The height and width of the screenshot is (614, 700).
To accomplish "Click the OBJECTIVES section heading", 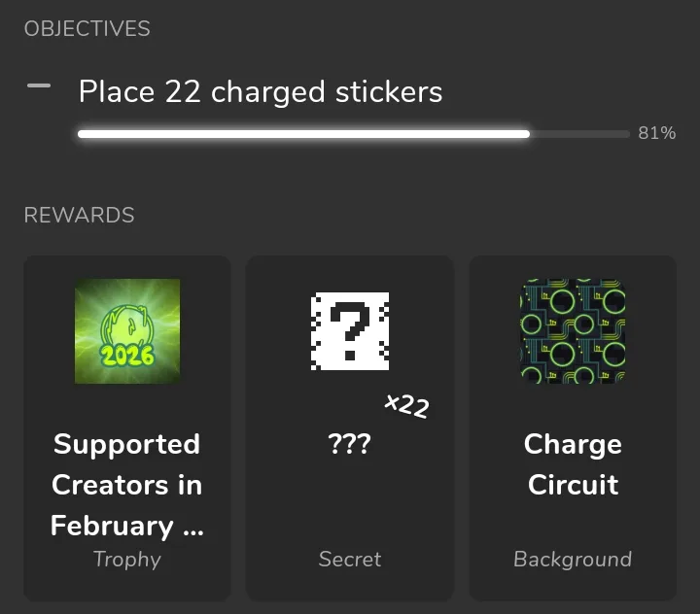I will 87,28.
